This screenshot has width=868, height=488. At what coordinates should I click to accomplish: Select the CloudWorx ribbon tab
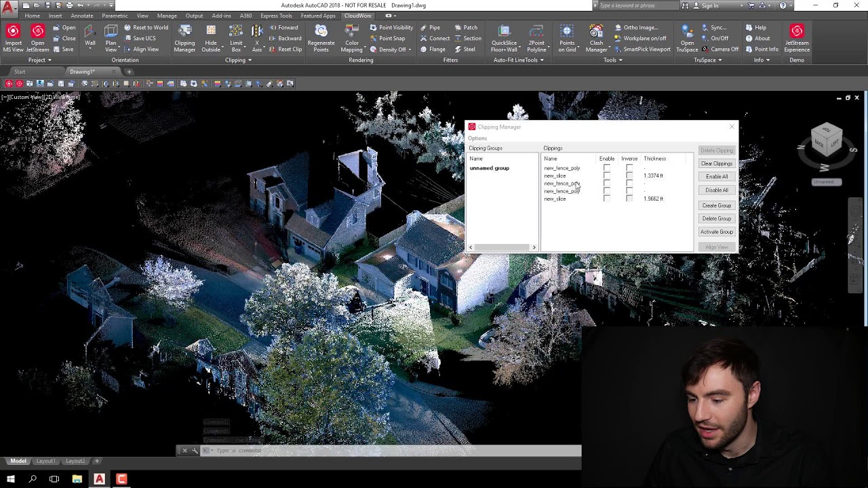click(x=357, y=16)
